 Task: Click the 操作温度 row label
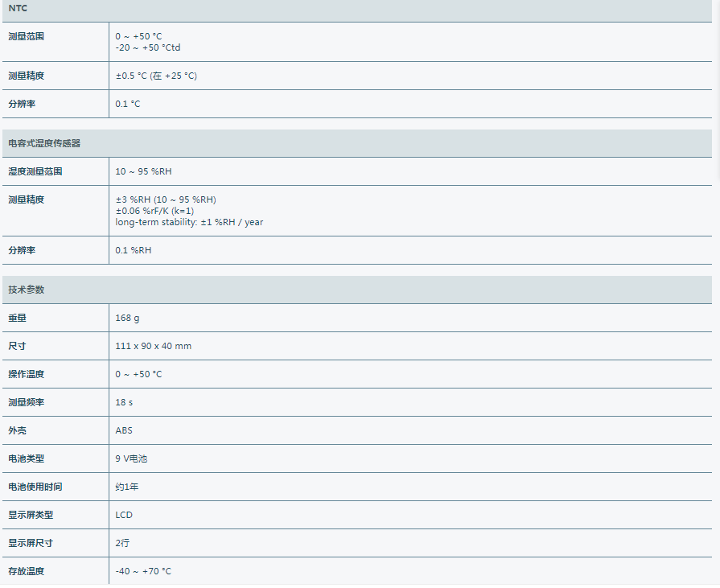tap(26, 374)
